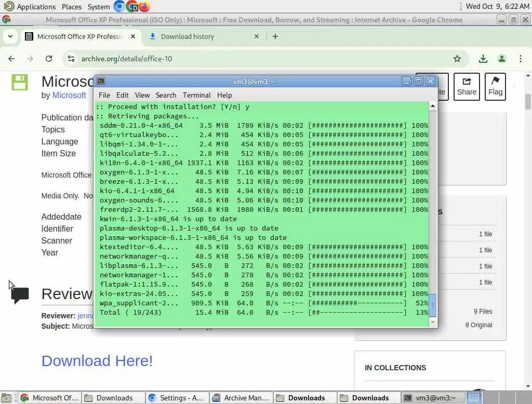This screenshot has height=404, width=532.
Task: Open the Chrome dev launcher icon in panel
Action: [x=131, y=6]
